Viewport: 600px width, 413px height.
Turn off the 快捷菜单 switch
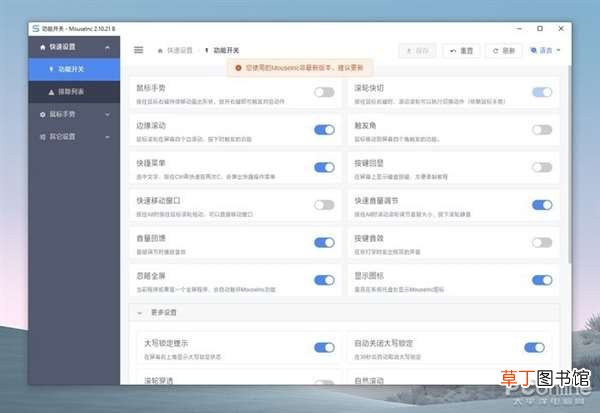324,167
